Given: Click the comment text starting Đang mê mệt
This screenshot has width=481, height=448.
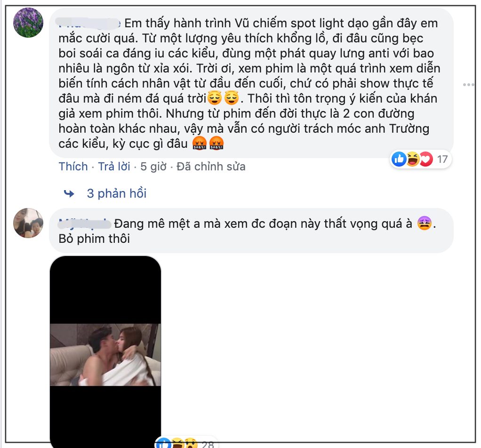Looking at the screenshot, I should click(x=248, y=231).
